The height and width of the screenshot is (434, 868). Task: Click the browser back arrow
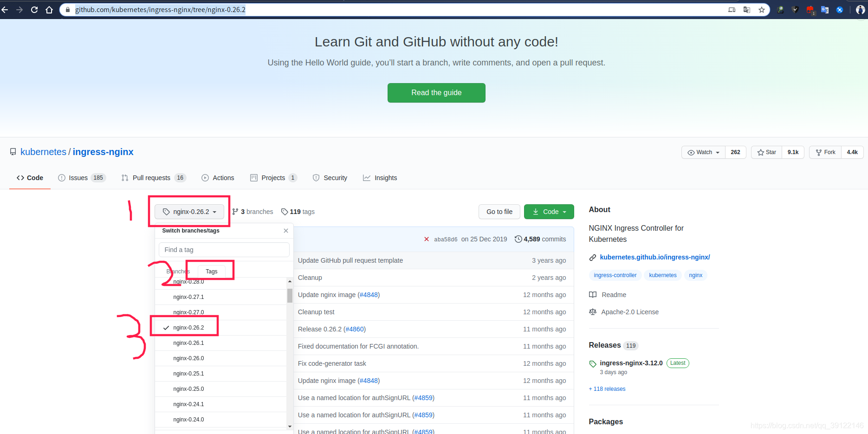pyautogui.click(x=5, y=10)
